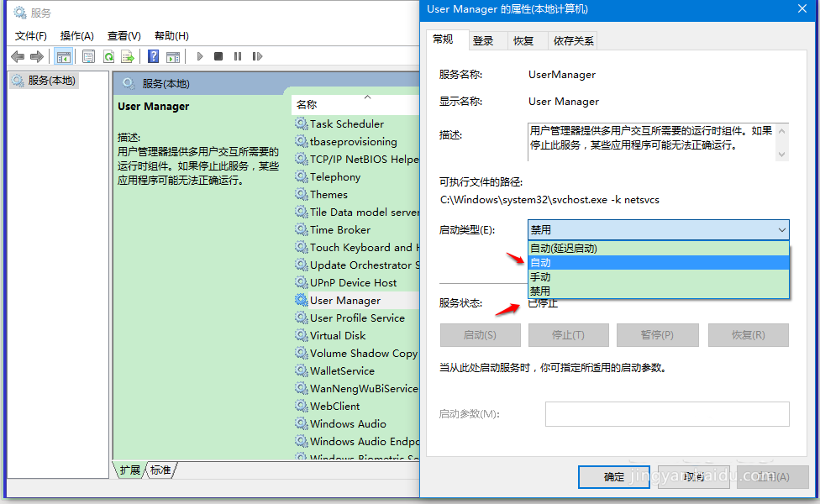Click the Pause Service icon

pos(237,56)
